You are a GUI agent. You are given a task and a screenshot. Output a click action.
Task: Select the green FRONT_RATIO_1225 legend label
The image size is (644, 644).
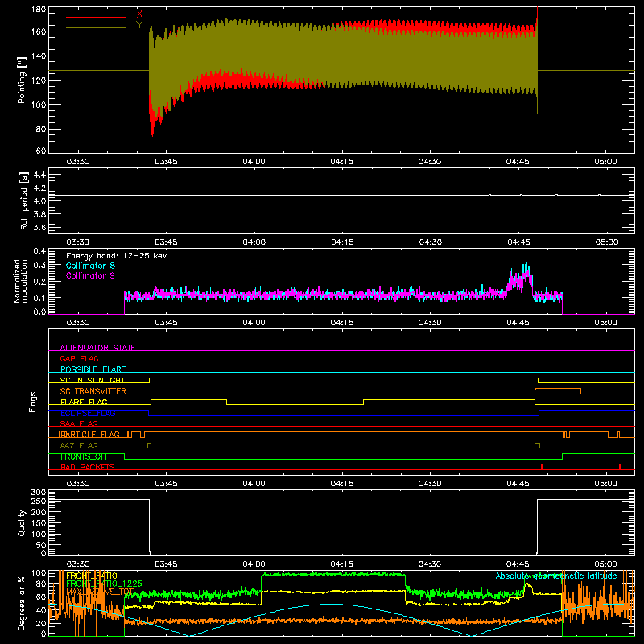(105, 584)
